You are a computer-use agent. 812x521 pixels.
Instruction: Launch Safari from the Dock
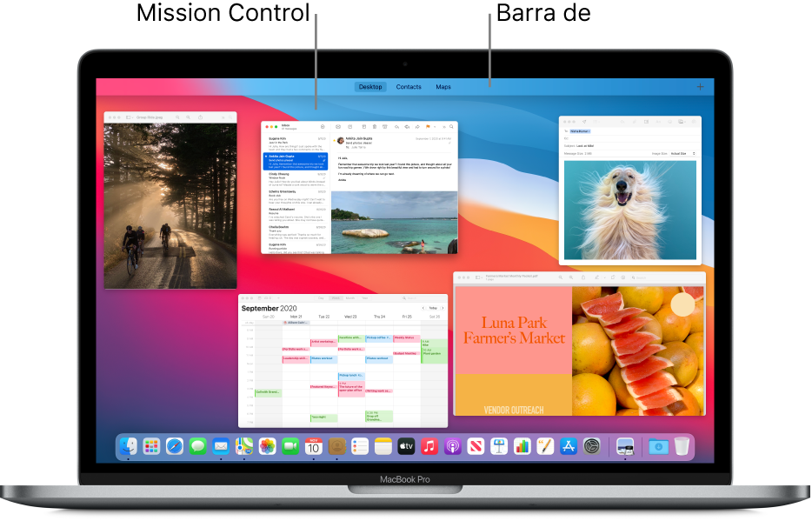175,446
